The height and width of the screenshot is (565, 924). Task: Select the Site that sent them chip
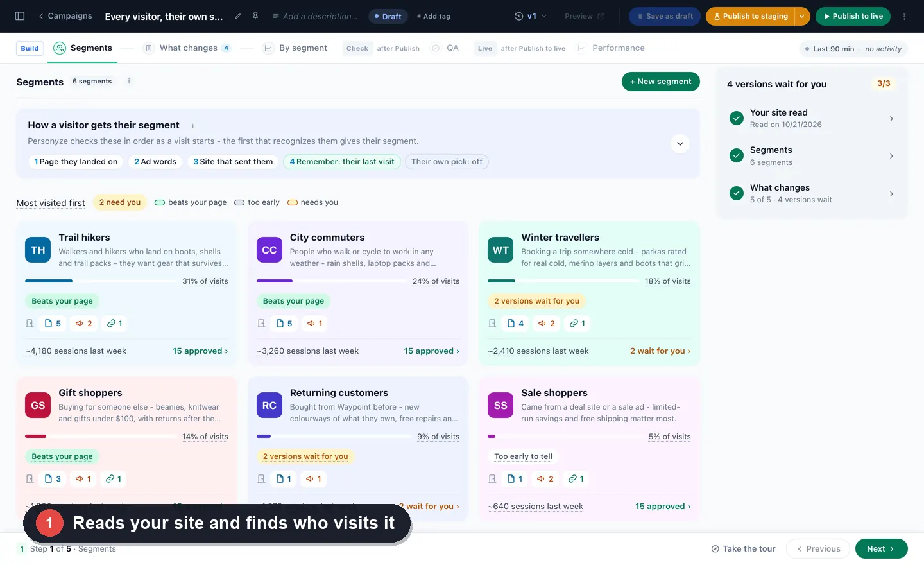click(233, 162)
